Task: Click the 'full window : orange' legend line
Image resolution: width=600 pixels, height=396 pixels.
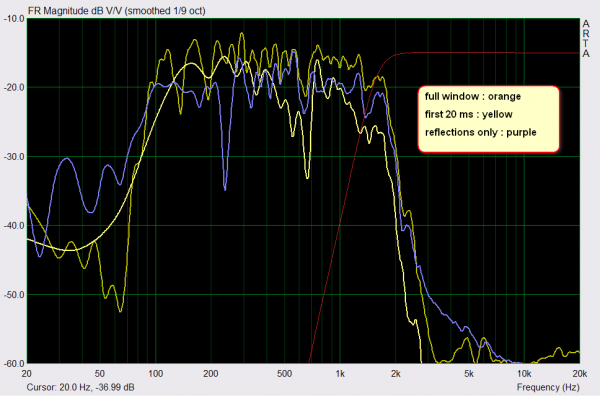Action: point(473,96)
